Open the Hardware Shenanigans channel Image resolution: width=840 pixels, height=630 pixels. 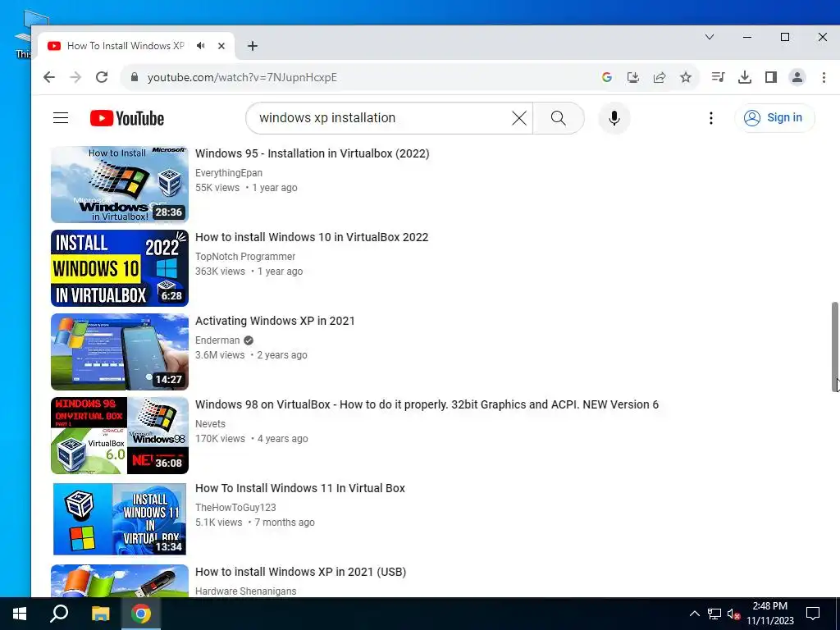pyautogui.click(x=246, y=591)
